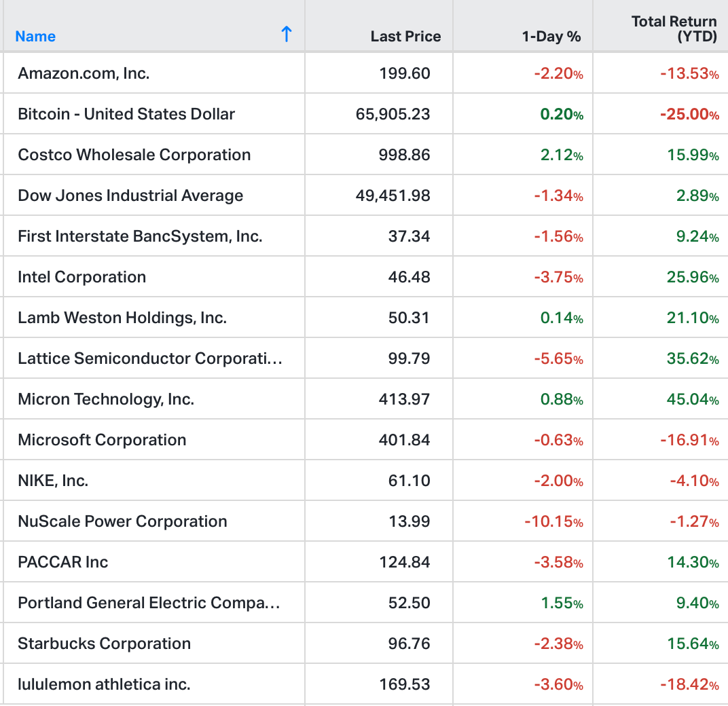This screenshot has width=728, height=706.
Task: Open the Lattice Semiconductor Corporation row
Action: coord(149,358)
